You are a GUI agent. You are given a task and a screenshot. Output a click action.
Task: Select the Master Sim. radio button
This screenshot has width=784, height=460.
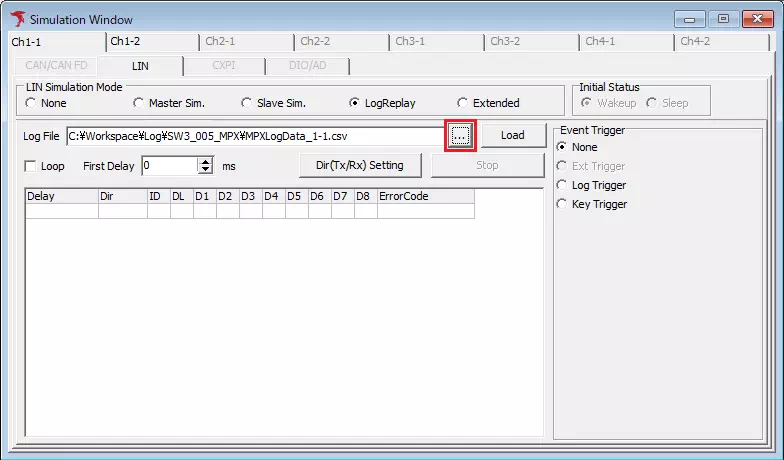pos(138,103)
